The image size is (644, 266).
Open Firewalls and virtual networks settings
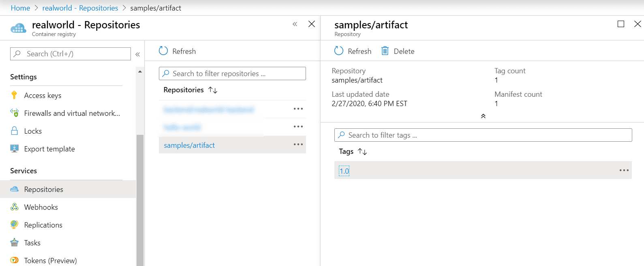[72, 113]
